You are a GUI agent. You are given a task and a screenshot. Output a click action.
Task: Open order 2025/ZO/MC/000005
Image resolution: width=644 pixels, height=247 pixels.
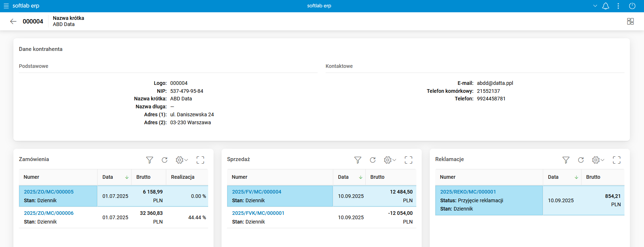click(x=49, y=192)
